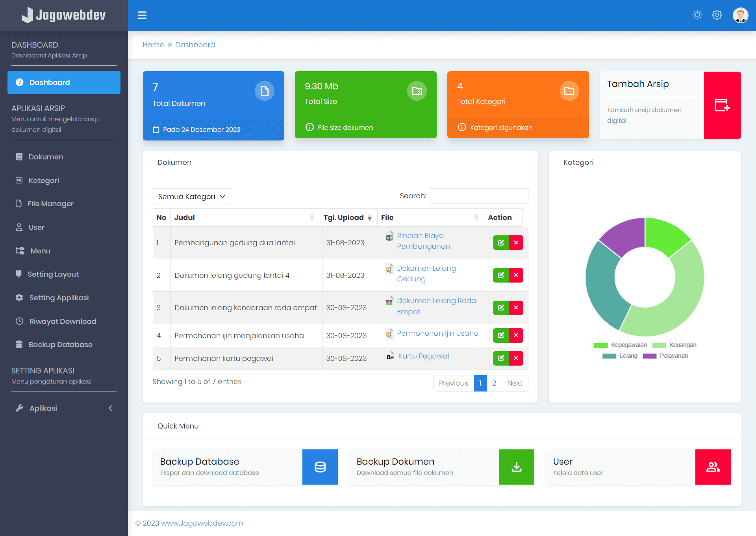Delete the Permohonan kartu pegawai row
The width and height of the screenshot is (756, 536).
516,358
